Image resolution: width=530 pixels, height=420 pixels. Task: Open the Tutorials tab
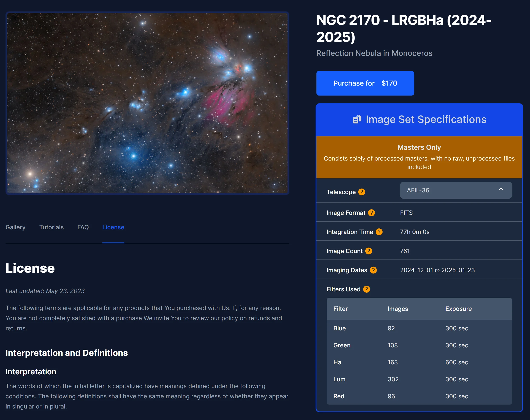click(51, 227)
